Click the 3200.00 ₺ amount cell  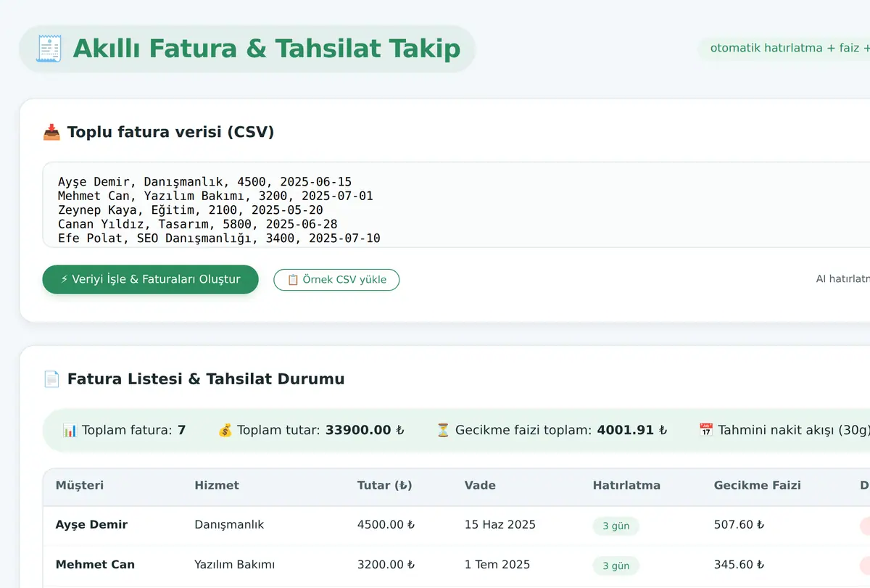[386, 564]
